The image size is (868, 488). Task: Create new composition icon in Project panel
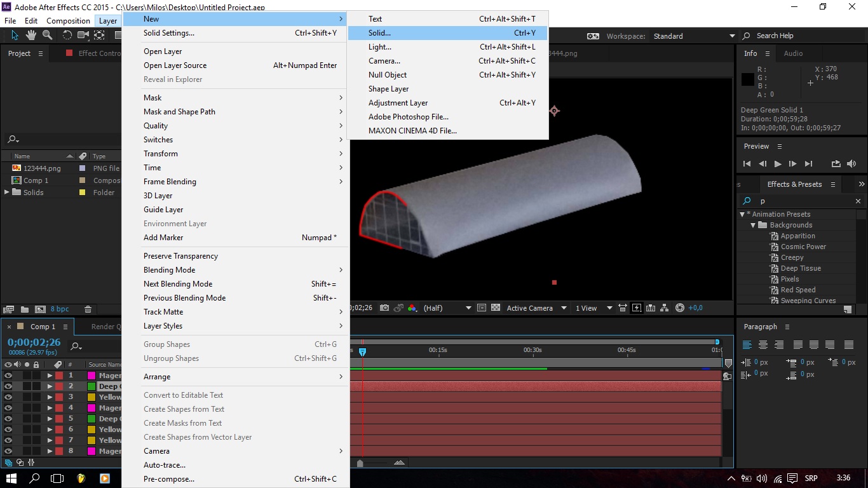[x=40, y=309]
